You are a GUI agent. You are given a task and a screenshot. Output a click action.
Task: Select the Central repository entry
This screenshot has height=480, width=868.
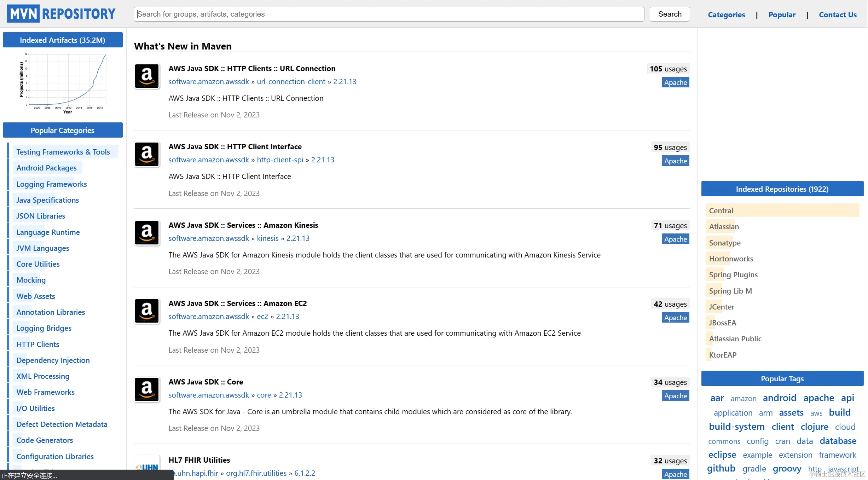[x=721, y=210]
